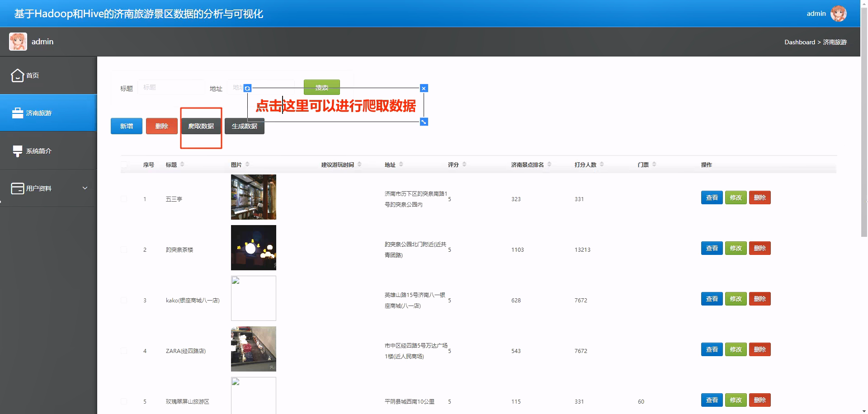Click the admin profile picture in the sidebar header
868x414 pixels.
(x=18, y=41)
